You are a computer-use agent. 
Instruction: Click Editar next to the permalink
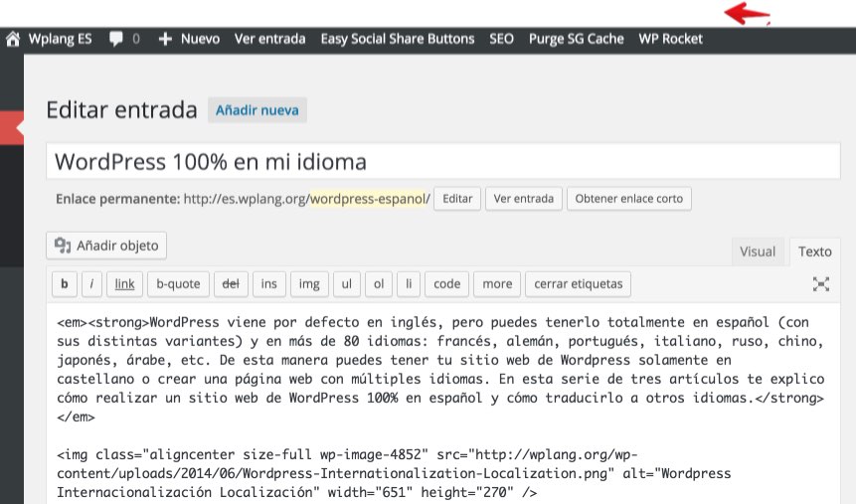click(x=457, y=199)
